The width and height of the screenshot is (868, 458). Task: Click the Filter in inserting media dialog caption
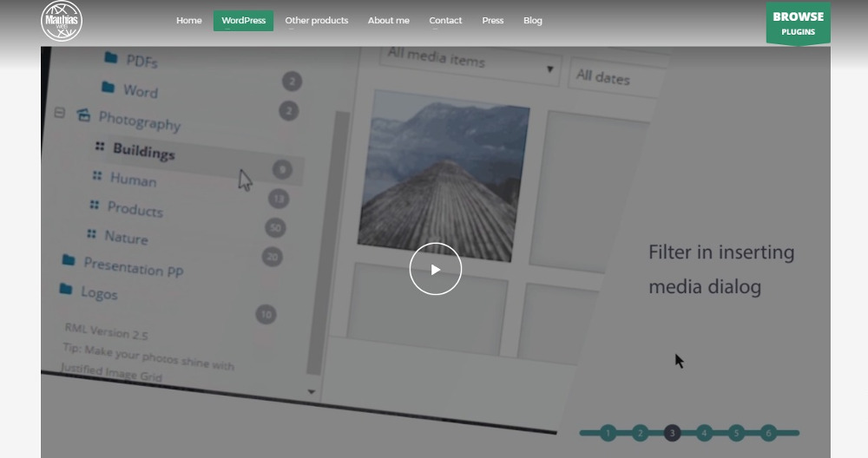721,270
